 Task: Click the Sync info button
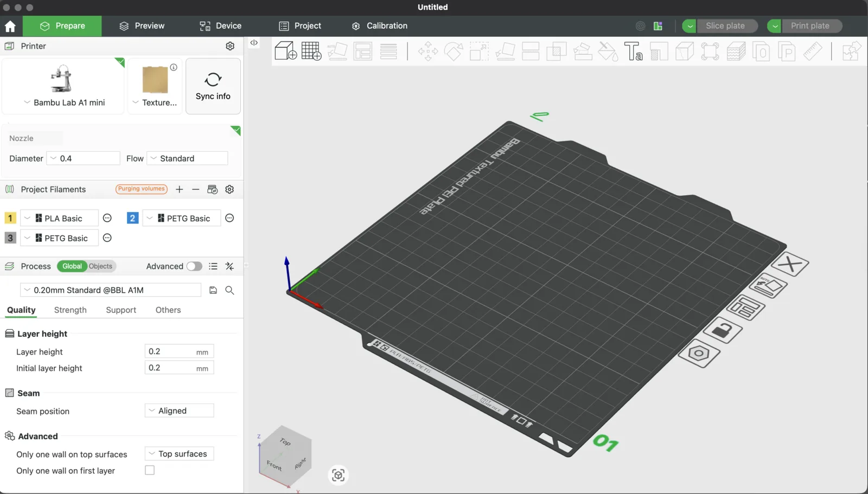point(213,86)
